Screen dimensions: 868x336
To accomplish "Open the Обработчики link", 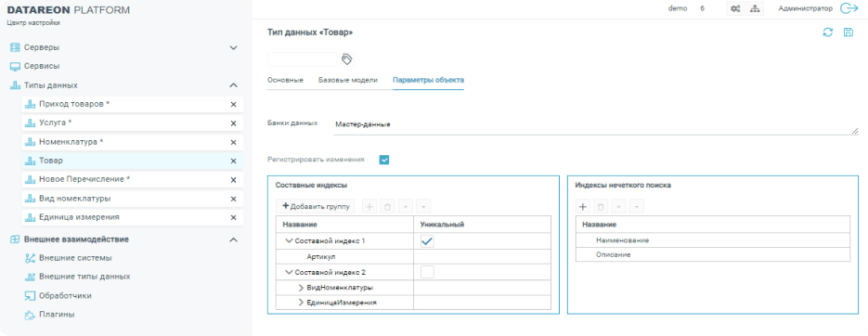I will (65, 295).
